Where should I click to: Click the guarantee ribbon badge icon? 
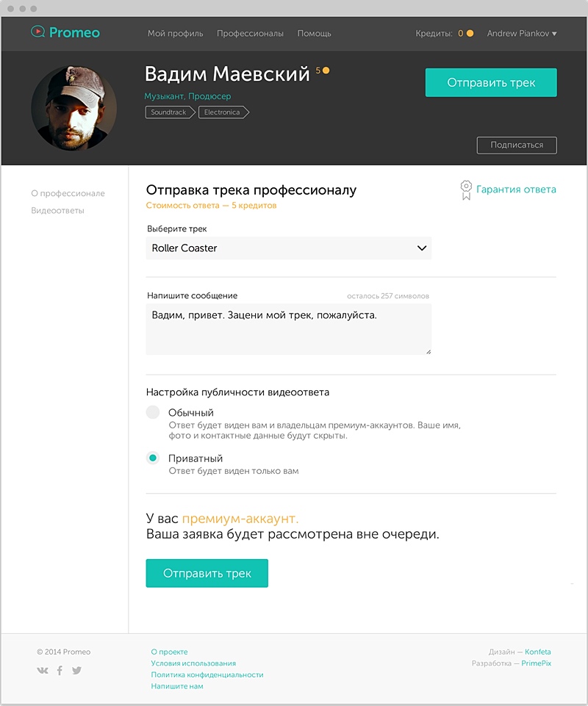(465, 190)
